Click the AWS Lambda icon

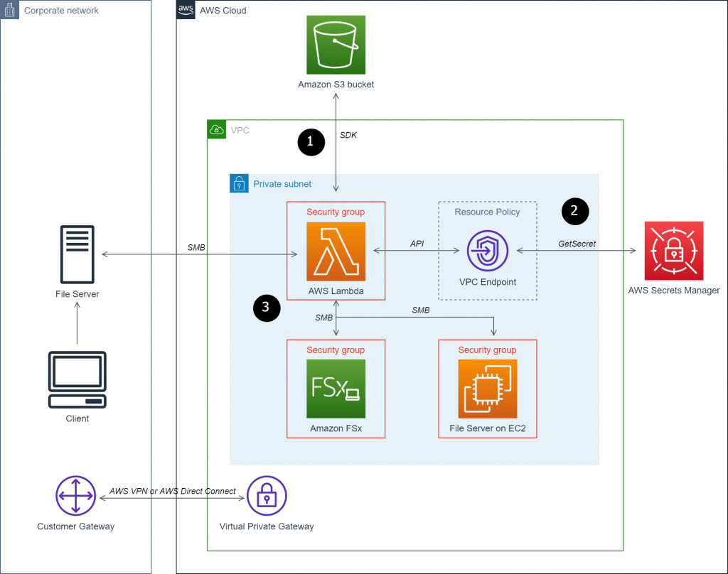coord(336,252)
